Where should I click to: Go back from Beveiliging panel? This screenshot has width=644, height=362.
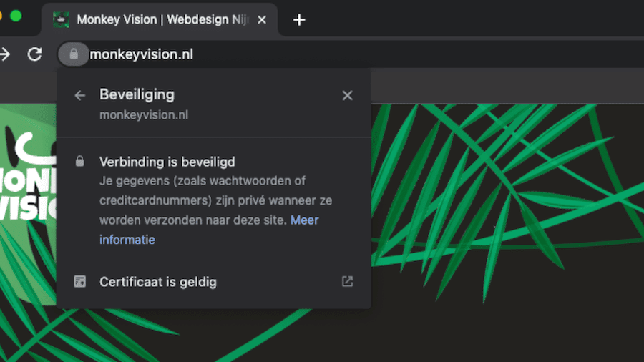point(79,96)
